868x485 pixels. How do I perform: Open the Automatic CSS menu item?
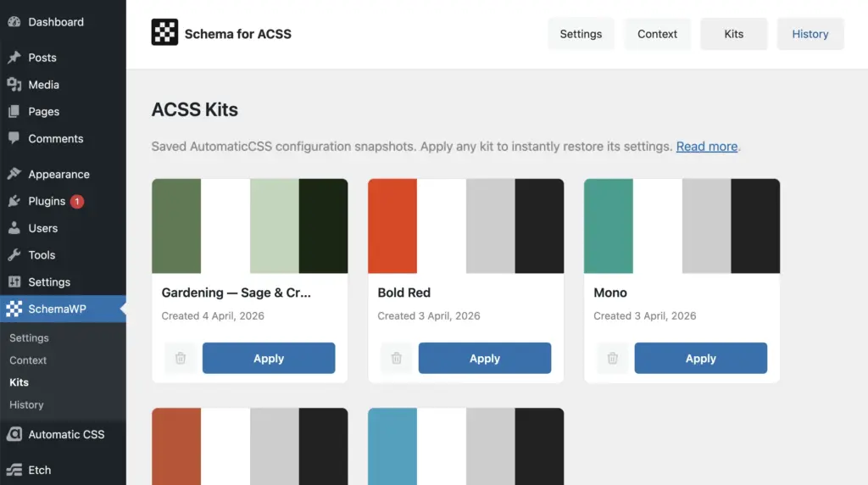click(63, 434)
